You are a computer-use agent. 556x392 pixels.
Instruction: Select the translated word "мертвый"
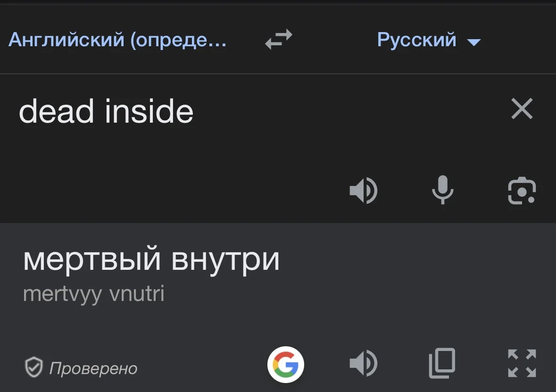pos(91,260)
